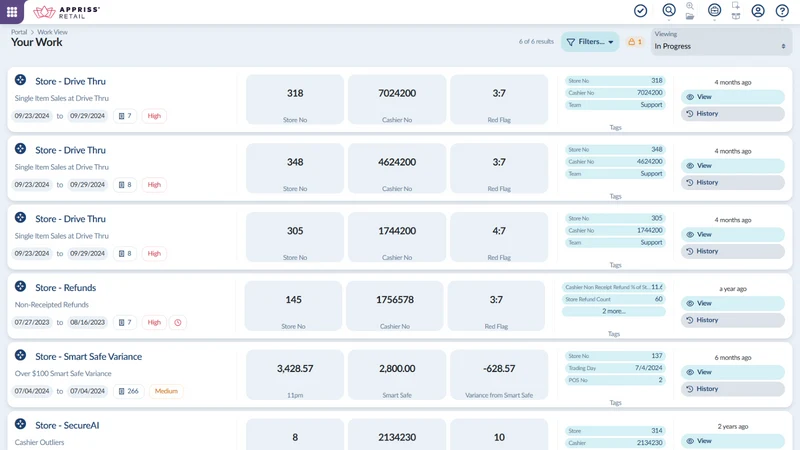Viewport: 800px width, 450px height.
Task: Expand the dropdown arrow under the profile icon
Action: tap(758, 20)
